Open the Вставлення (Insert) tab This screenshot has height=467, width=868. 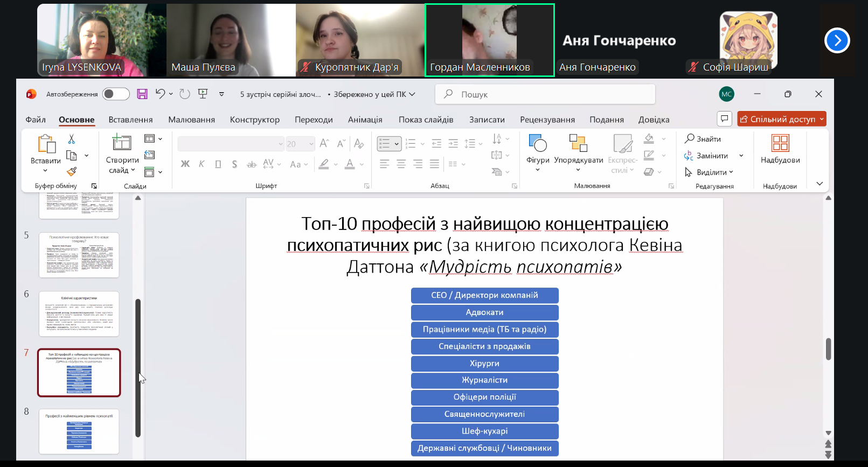130,120
